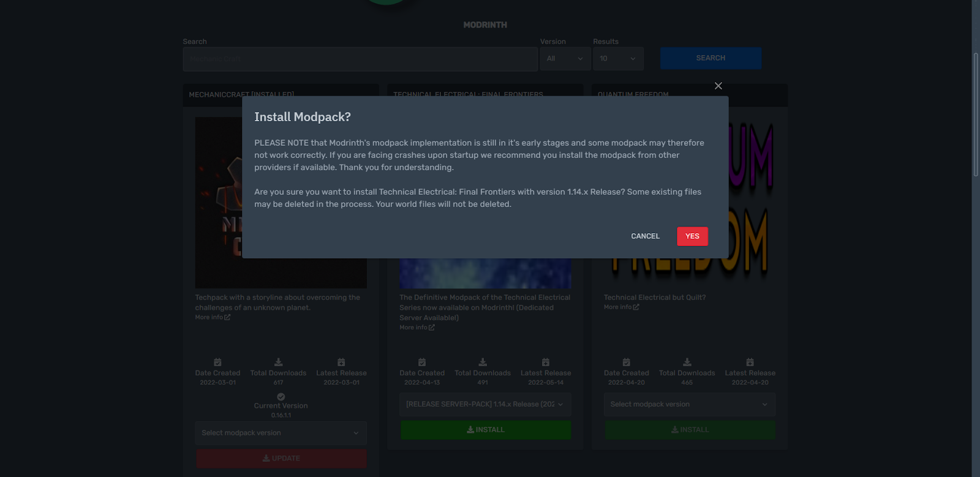Click the red UPDATE button for MechanicCraft
Viewport: 980px width, 477px height.
281,458
